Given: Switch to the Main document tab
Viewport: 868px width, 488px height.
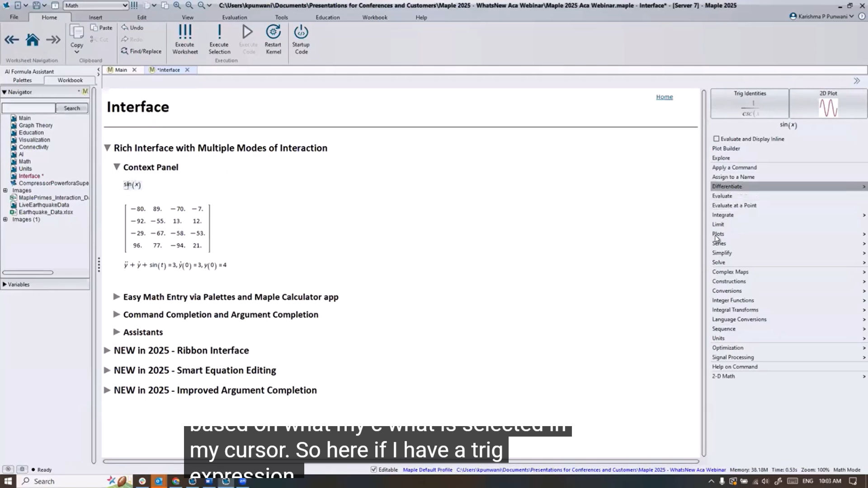Looking at the screenshot, I should [x=121, y=70].
